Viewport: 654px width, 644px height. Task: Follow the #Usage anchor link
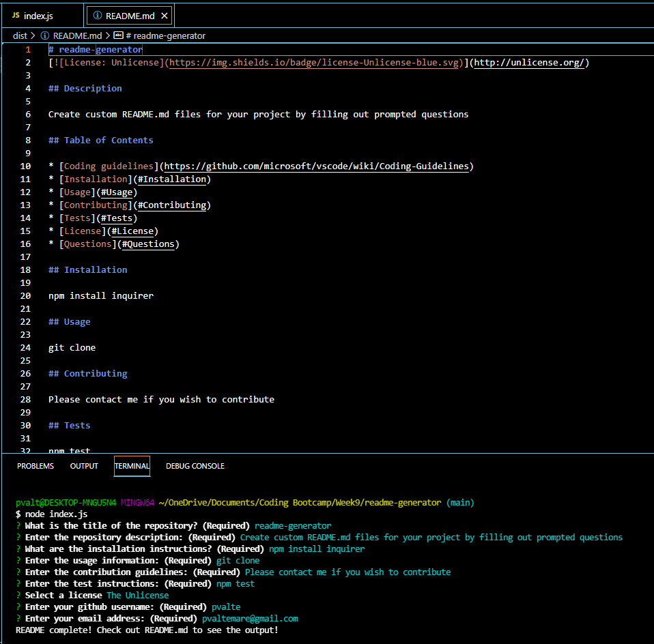pyautogui.click(x=117, y=192)
